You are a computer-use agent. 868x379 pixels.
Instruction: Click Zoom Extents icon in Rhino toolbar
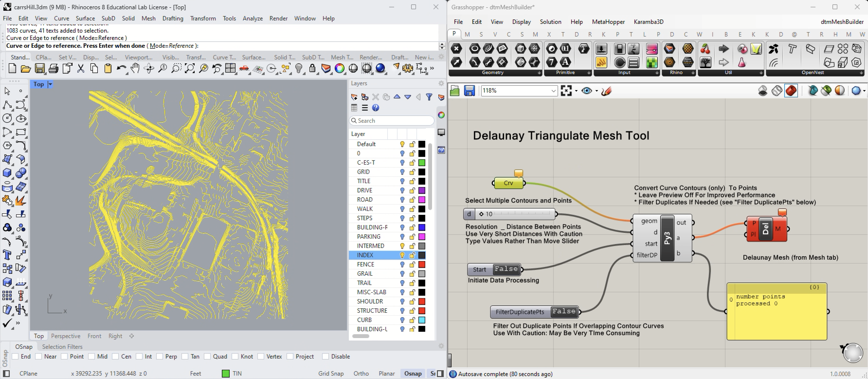[190, 68]
